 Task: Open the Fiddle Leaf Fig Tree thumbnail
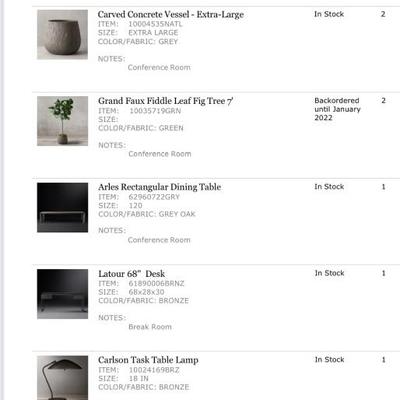coord(62,121)
